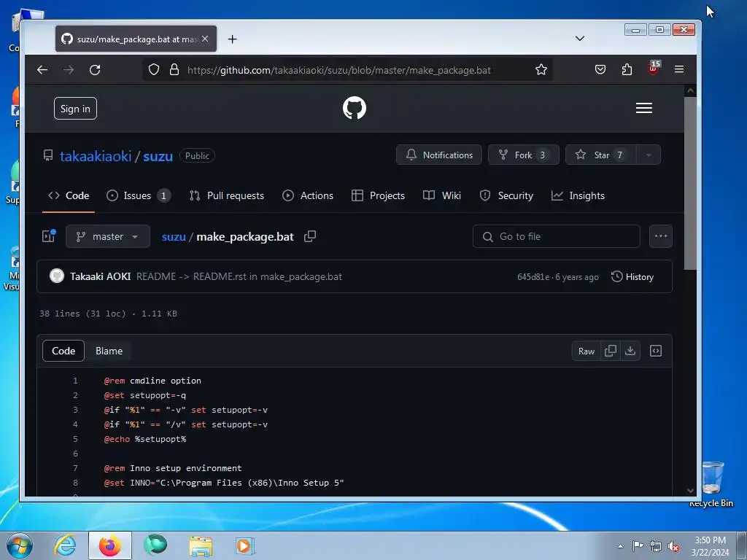Screen dimensions: 747x560
Task: Sign in to GitHub
Action: point(75,109)
